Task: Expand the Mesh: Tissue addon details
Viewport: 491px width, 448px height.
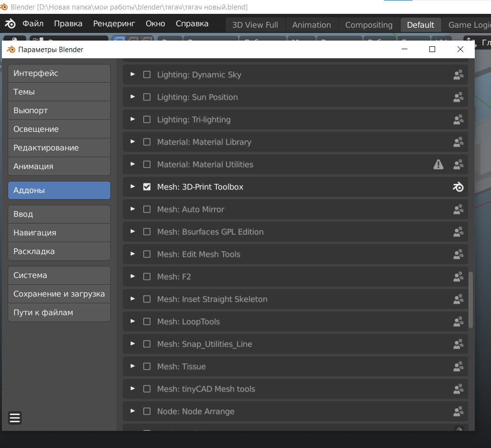Action: point(133,366)
